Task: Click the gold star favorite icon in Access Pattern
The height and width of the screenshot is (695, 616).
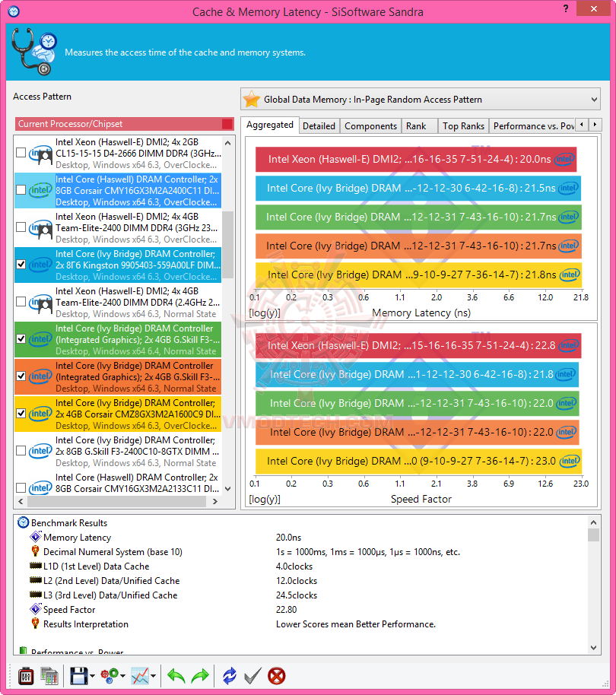Action: tap(251, 99)
